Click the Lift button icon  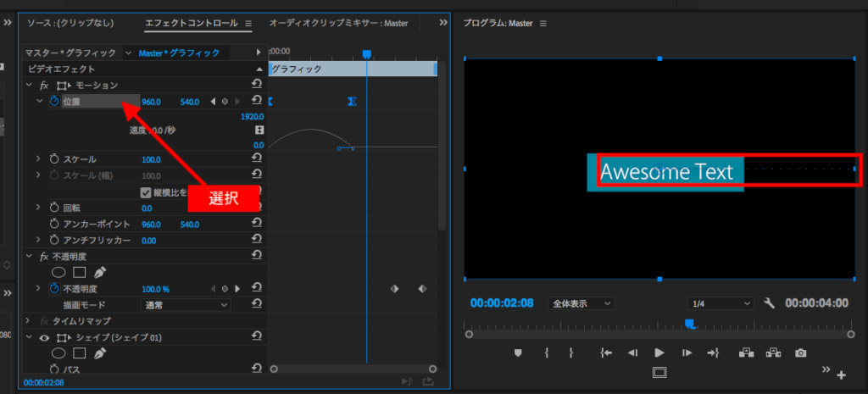pyautogui.click(x=746, y=352)
